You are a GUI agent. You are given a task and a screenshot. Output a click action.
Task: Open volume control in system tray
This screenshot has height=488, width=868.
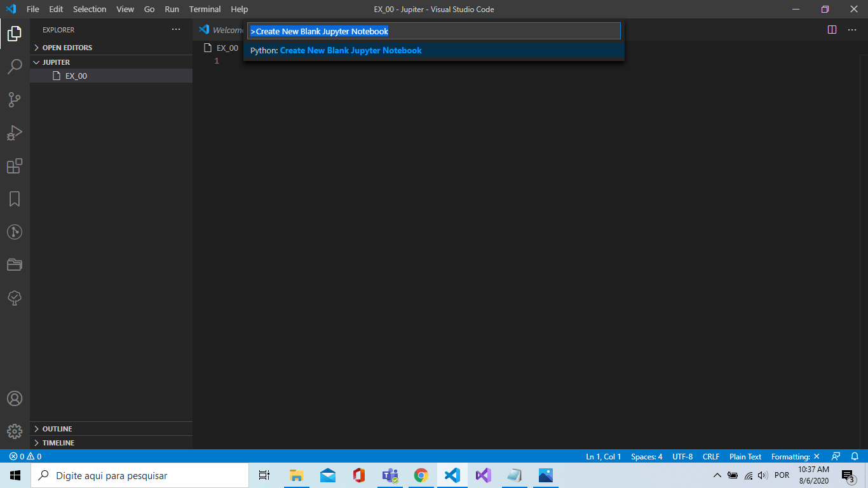[x=763, y=475]
